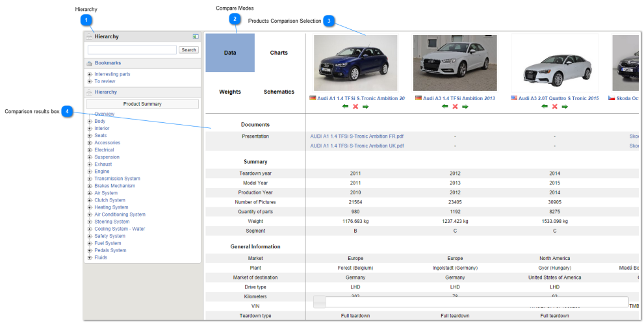Select Engine in hierarchy tree
Image resolution: width=644 pixels, height=323 pixels.
102,172
